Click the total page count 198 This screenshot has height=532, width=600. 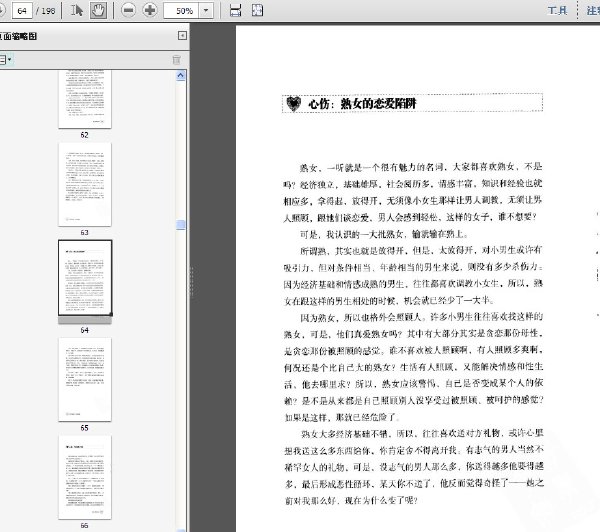click(48, 11)
